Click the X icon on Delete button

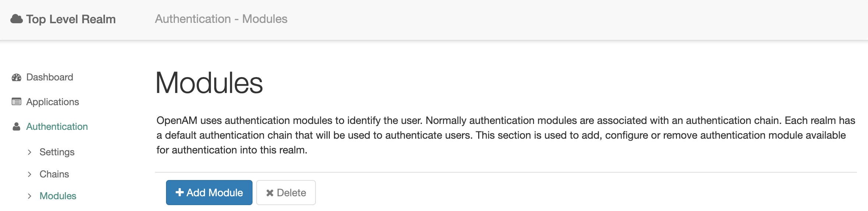[x=270, y=193]
